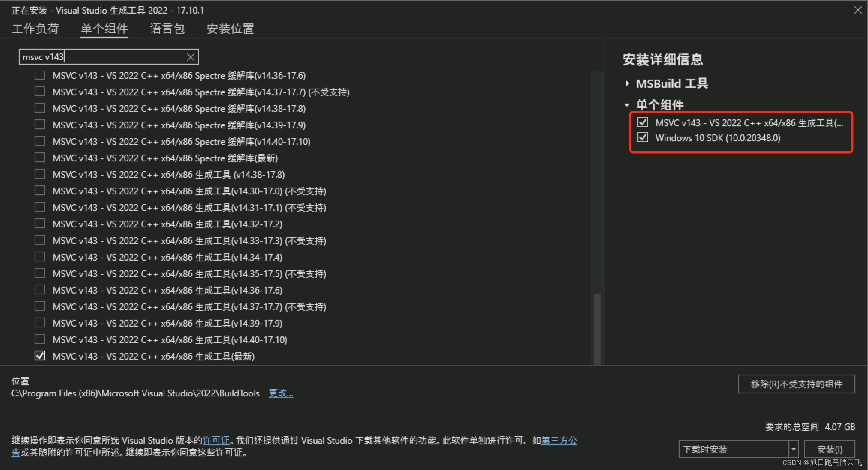Clear the msvc v143 search box

tap(191, 57)
